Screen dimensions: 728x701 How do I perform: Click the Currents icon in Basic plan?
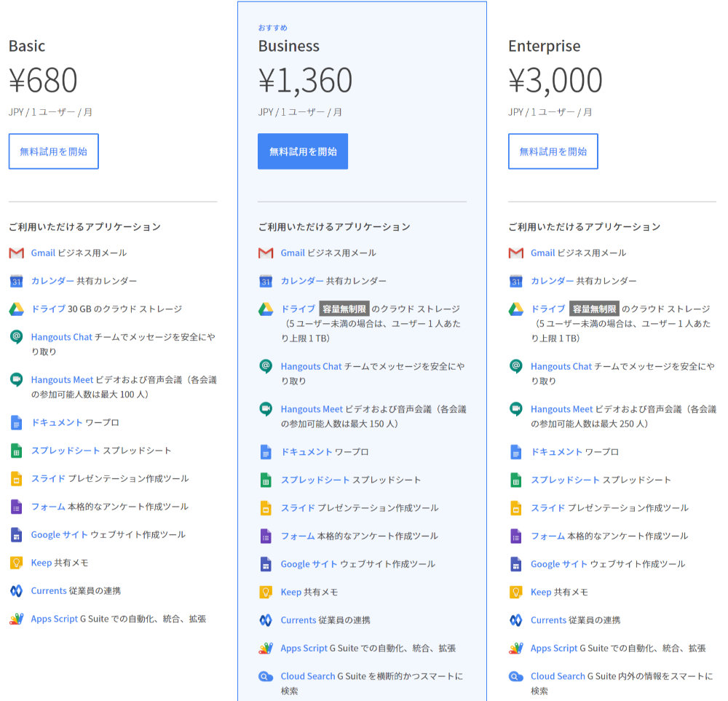pos(16,591)
